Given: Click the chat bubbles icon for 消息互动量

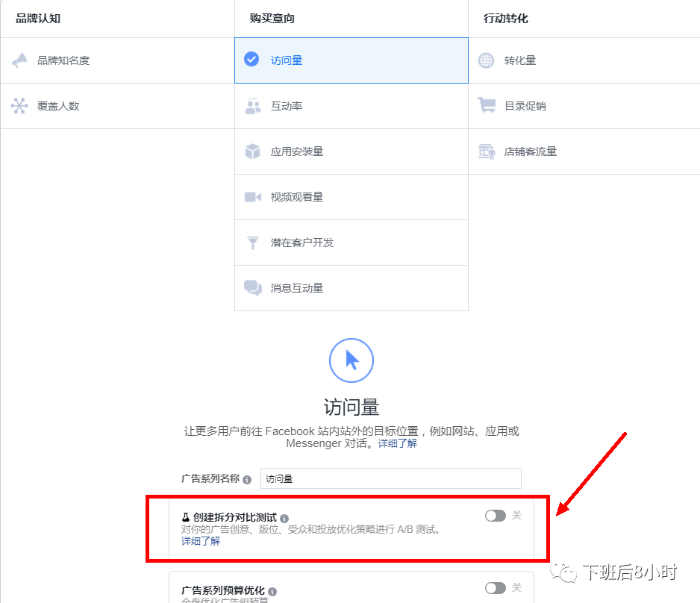Looking at the screenshot, I should (253, 288).
